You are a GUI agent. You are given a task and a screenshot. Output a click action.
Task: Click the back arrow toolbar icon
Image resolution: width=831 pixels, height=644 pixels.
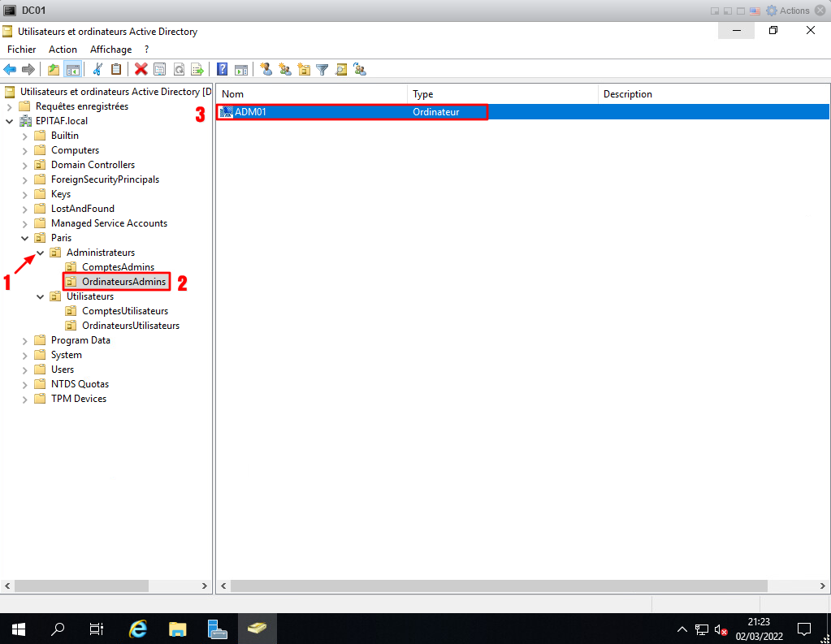pyautogui.click(x=11, y=70)
